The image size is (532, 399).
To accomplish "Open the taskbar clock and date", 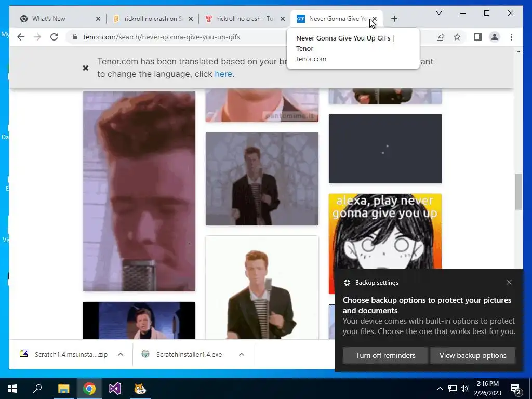I will point(487,389).
